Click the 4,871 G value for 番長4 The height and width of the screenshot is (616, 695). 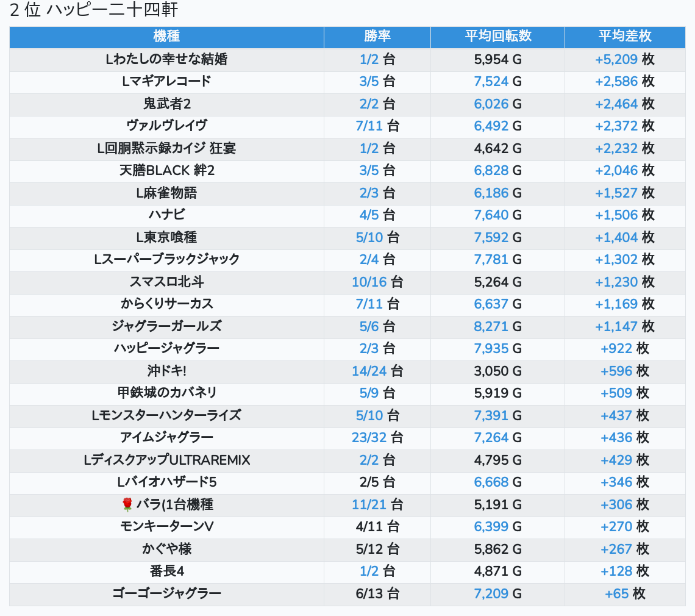[497, 571]
